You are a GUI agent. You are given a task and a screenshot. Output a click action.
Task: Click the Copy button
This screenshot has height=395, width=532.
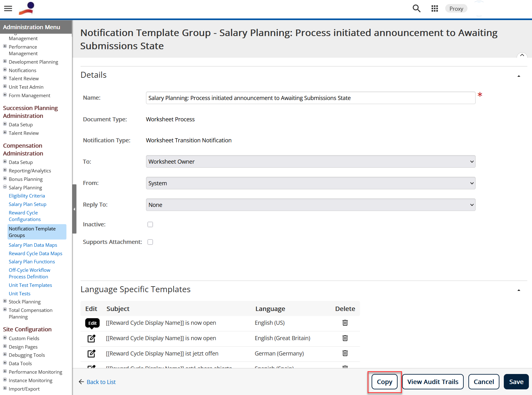click(x=384, y=382)
